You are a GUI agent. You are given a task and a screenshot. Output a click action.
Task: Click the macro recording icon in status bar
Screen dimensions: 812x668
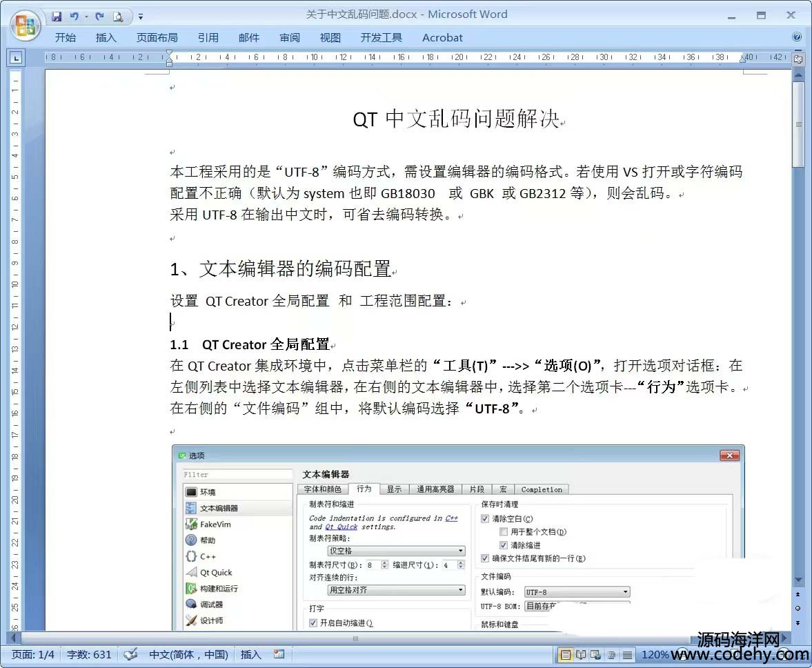point(279,654)
